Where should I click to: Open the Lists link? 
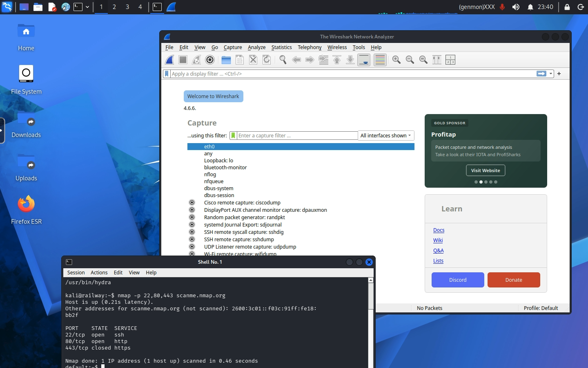tap(438, 261)
